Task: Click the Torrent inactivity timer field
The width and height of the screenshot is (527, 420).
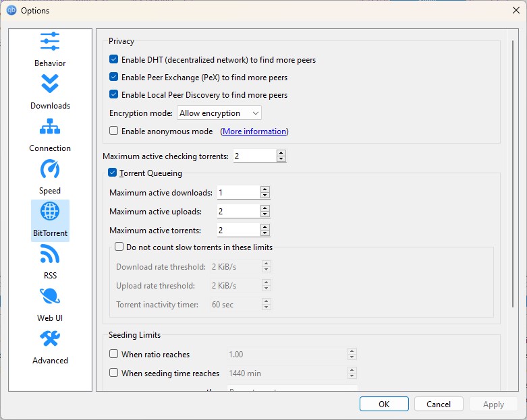Action: [236, 305]
